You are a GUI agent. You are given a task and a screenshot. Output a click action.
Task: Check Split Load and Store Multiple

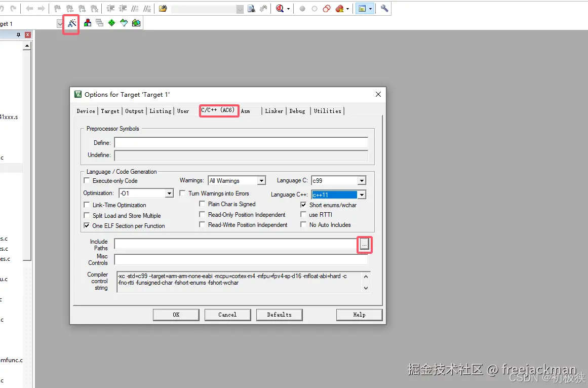(x=87, y=215)
